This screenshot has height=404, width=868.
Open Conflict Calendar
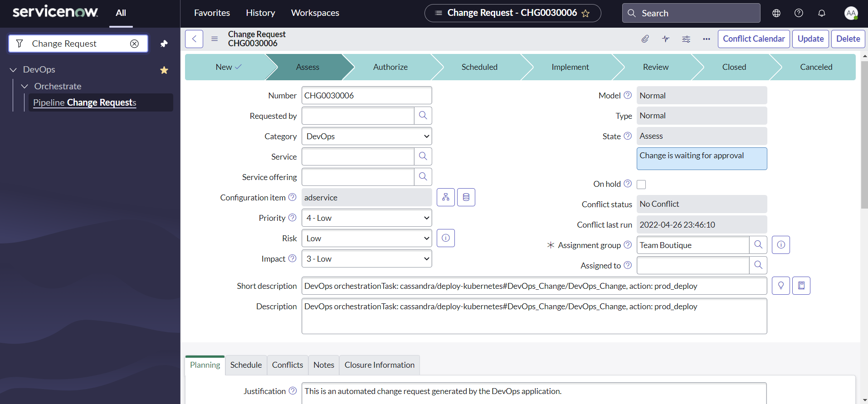754,39
